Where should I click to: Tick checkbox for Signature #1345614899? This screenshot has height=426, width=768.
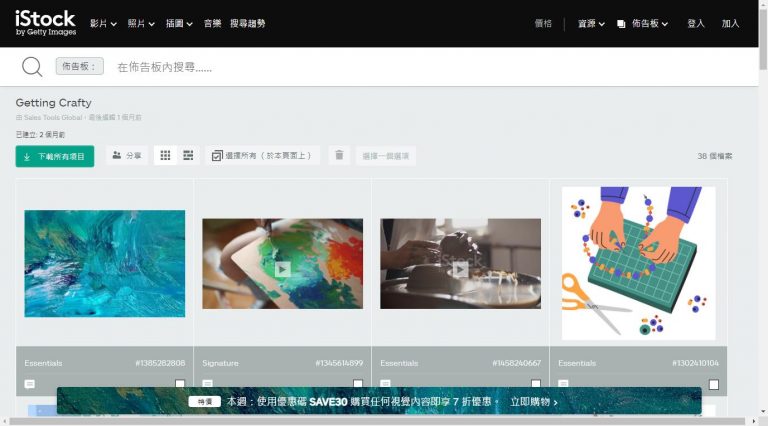tap(358, 384)
